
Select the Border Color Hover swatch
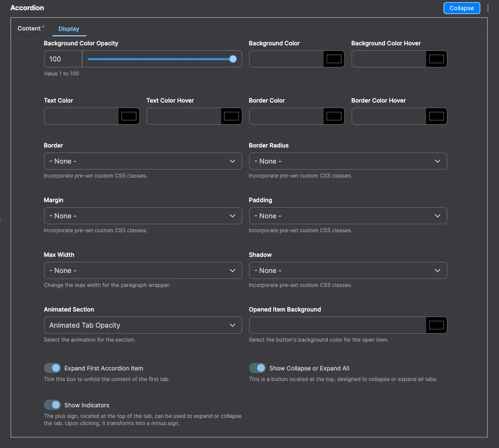click(436, 117)
